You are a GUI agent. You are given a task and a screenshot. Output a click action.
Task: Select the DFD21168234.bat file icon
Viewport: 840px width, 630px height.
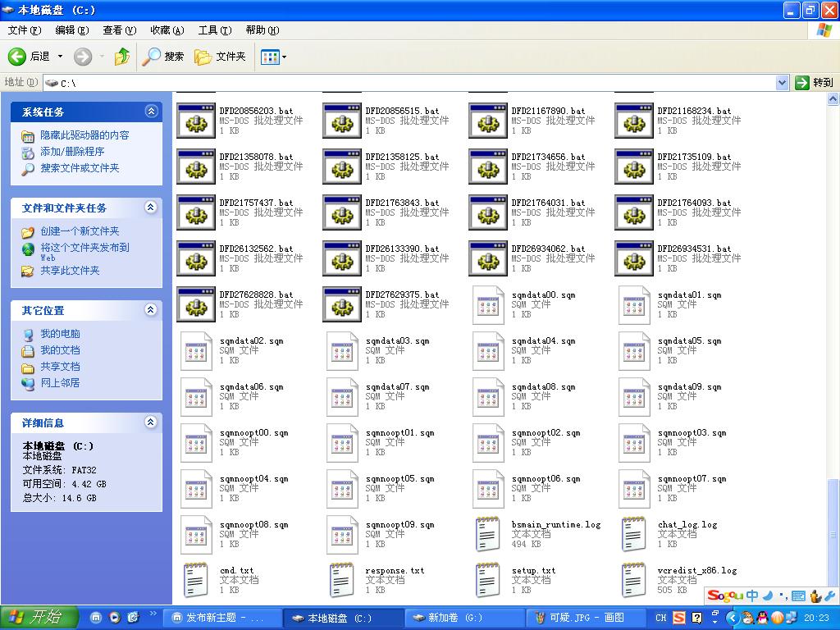tap(634, 121)
